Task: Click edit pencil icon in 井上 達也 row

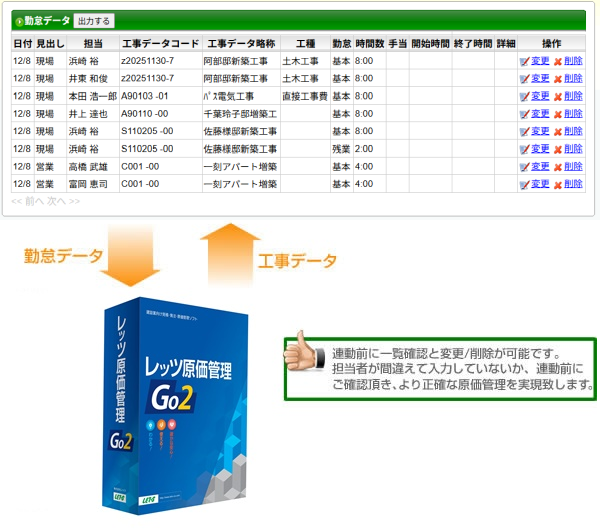Action: [x=524, y=115]
